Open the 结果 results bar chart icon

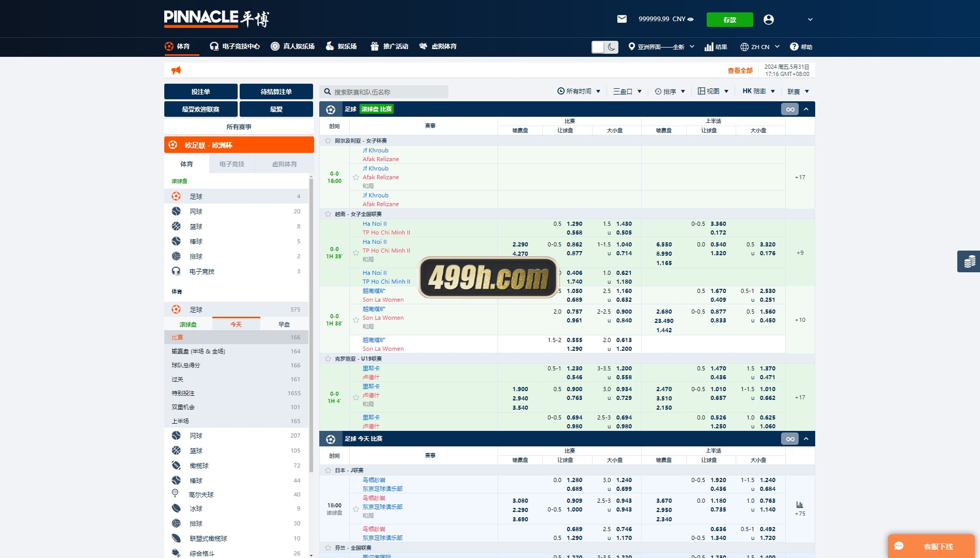point(709,47)
